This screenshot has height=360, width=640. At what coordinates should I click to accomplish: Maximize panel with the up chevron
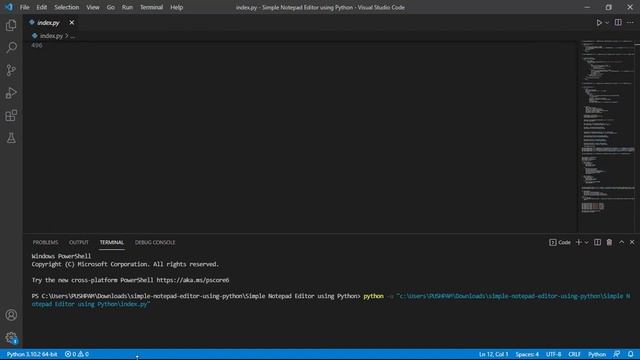tap(621, 242)
